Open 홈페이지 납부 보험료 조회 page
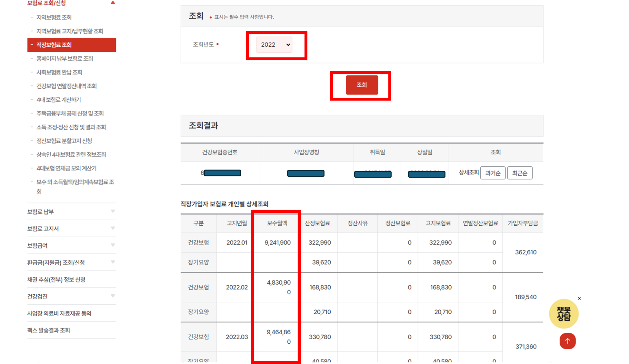The height and width of the screenshot is (364, 629). [x=65, y=58]
